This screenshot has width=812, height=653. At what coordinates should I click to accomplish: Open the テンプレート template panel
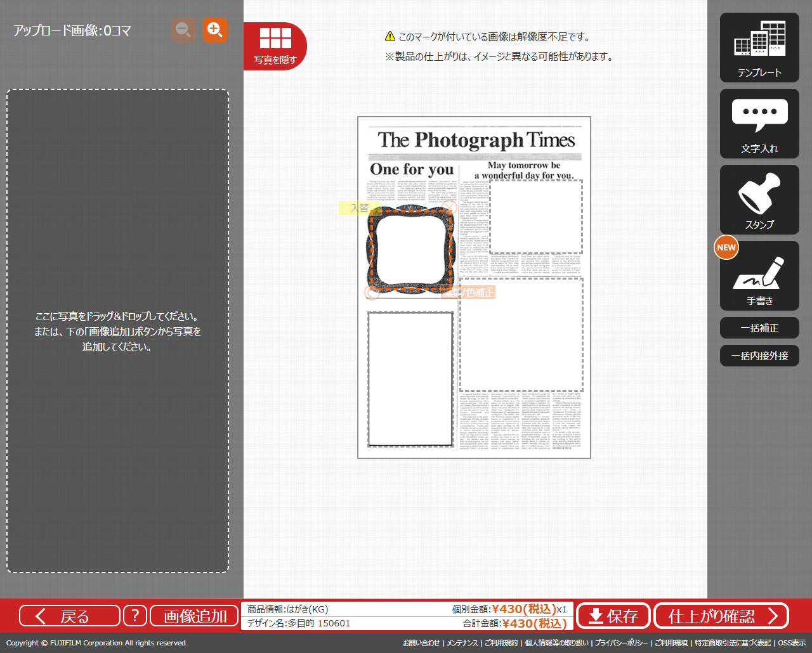coord(759,48)
